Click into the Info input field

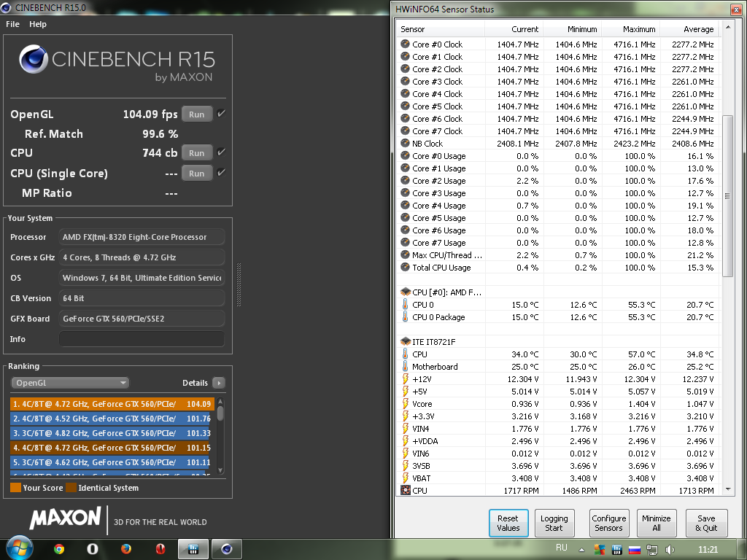click(x=142, y=339)
